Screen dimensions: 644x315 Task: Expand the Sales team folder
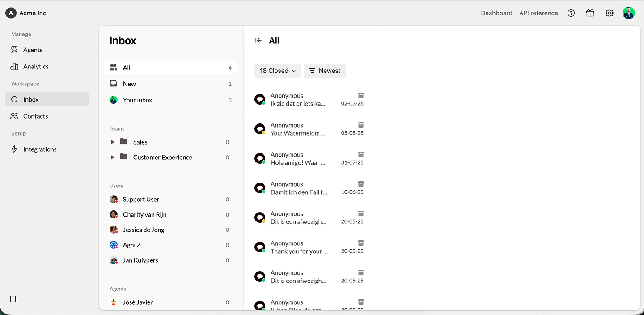112,142
